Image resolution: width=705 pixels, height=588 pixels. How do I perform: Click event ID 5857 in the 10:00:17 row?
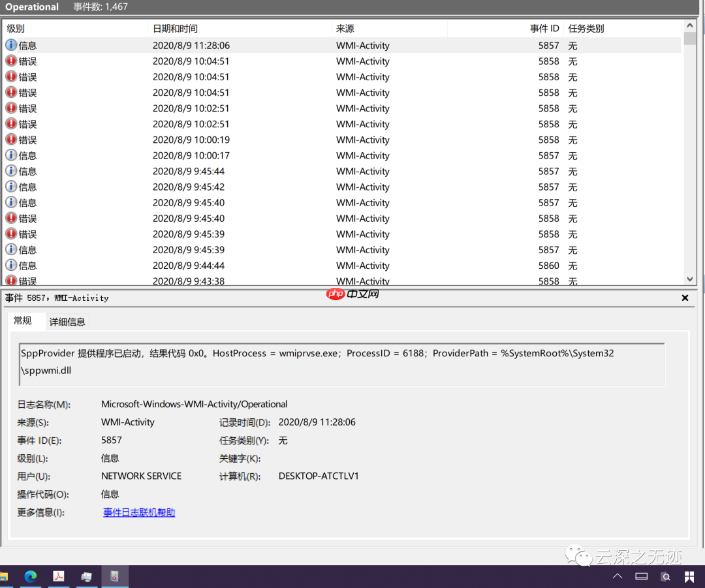pyautogui.click(x=548, y=155)
